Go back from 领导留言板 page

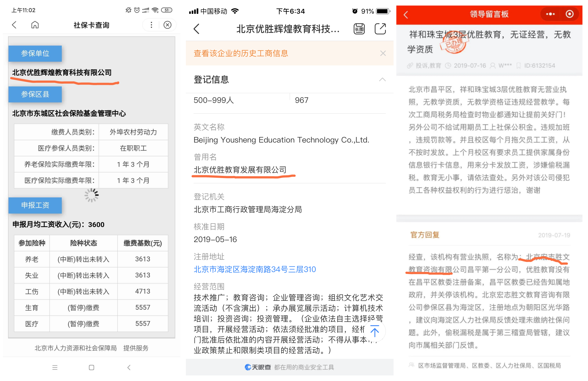pyautogui.click(x=406, y=14)
